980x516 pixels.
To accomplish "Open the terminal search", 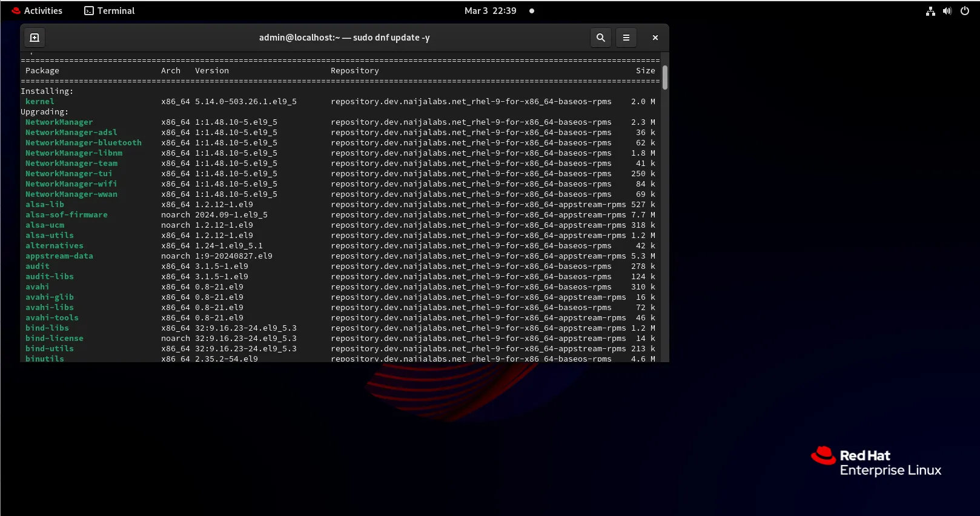I will pyautogui.click(x=600, y=38).
